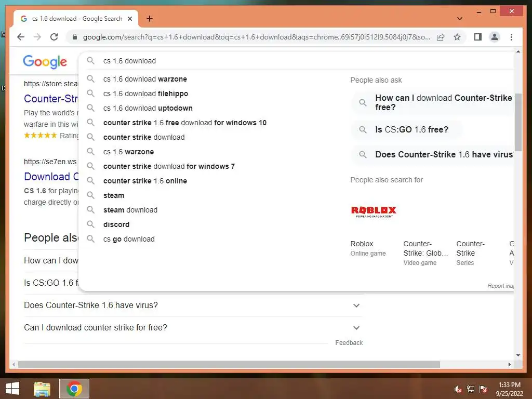Open 'Does Counter-Strike 1.6 have virus' chip
Screen dimensions: 532x399
point(433,155)
